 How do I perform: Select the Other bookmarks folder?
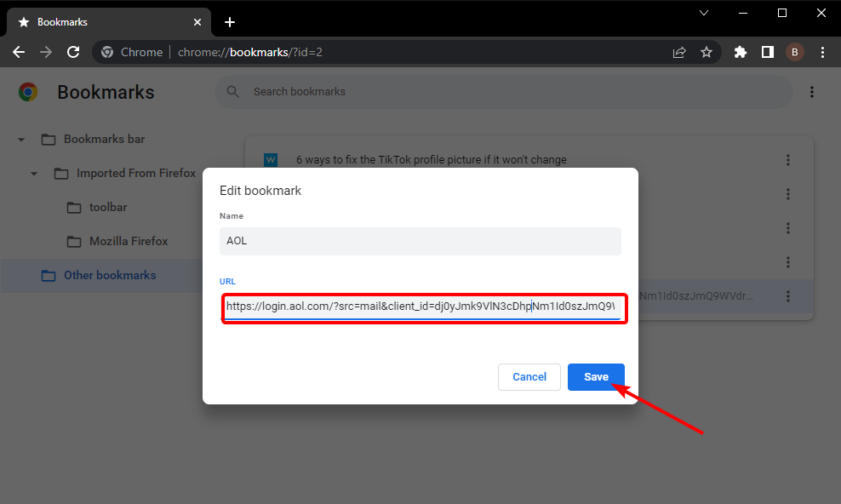[x=100, y=276]
